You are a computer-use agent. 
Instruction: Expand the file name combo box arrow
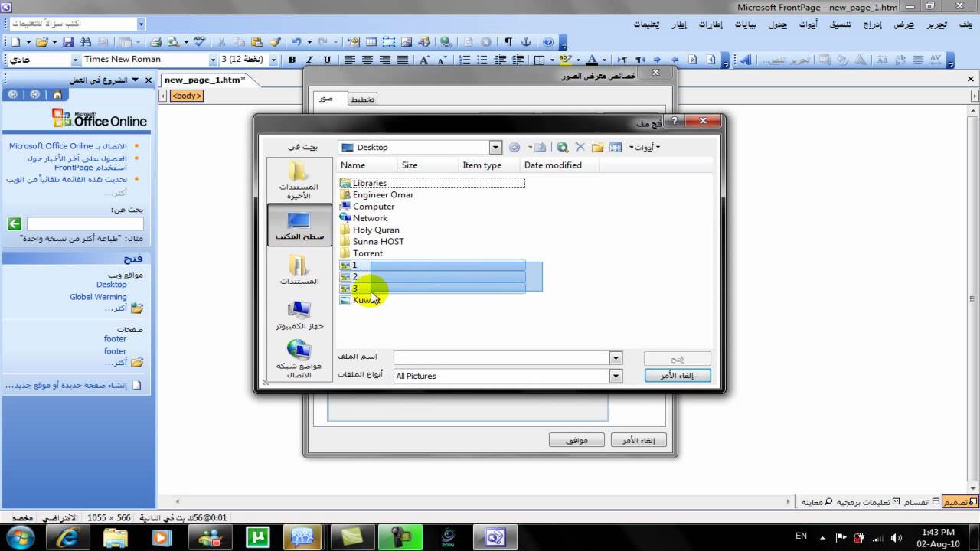616,357
